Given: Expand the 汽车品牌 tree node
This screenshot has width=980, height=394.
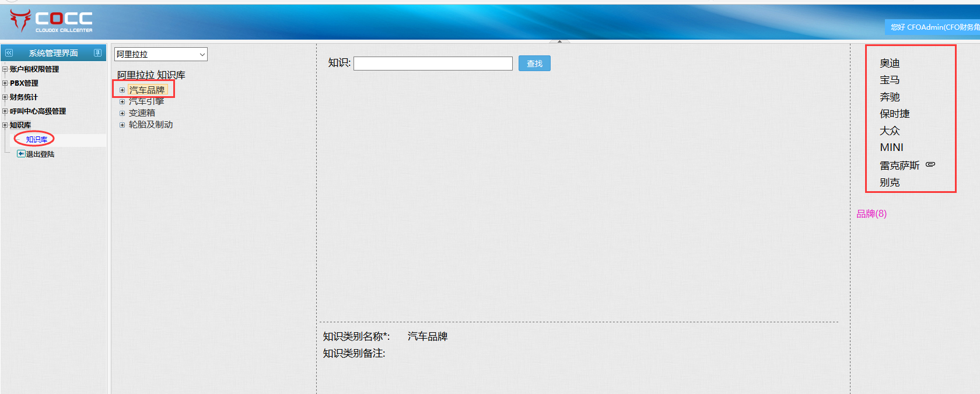Looking at the screenshot, I should tap(123, 90).
